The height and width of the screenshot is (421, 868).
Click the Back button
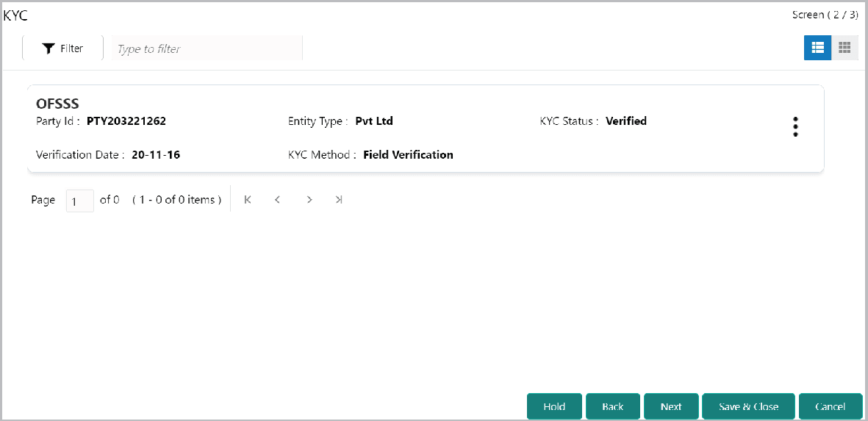tap(613, 406)
